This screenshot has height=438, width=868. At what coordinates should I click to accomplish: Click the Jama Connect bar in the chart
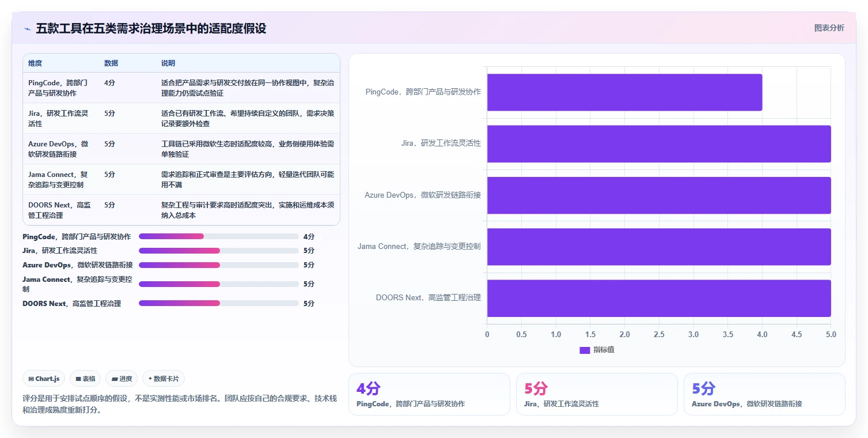pos(659,247)
